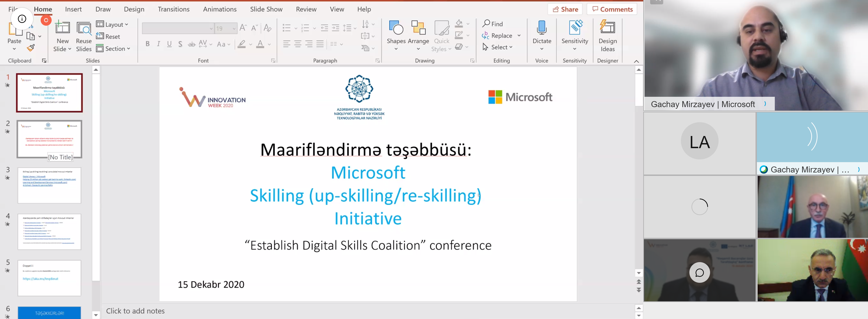Click the Shape Fill paint bucket

[x=459, y=24]
